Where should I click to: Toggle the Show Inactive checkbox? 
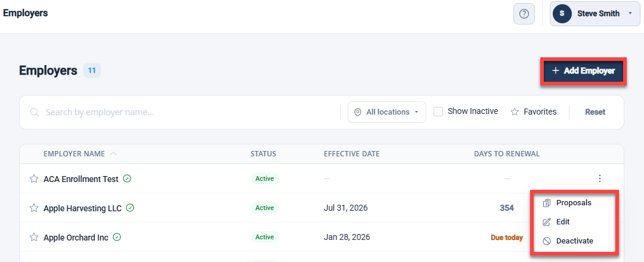click(438, 112)
